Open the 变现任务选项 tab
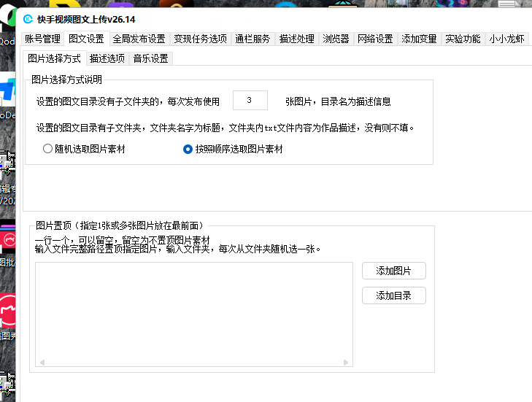Image resolution: width=532 pixels, height=402 pixels. pyautogui.click(x=201, y=39)
